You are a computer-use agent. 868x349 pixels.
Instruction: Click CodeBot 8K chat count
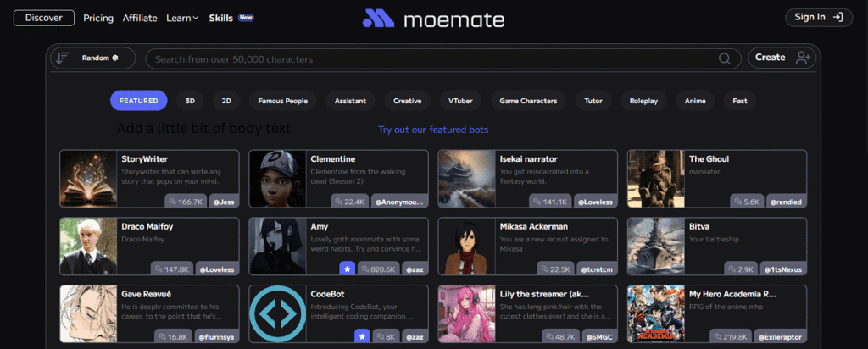[x=387, y=336]
